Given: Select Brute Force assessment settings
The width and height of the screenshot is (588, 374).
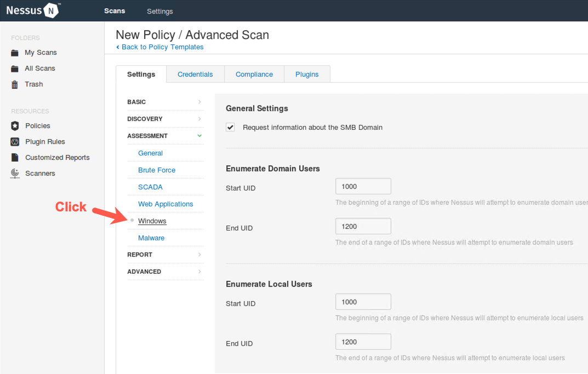Looking at the screenshot, I should click(157, 170).
